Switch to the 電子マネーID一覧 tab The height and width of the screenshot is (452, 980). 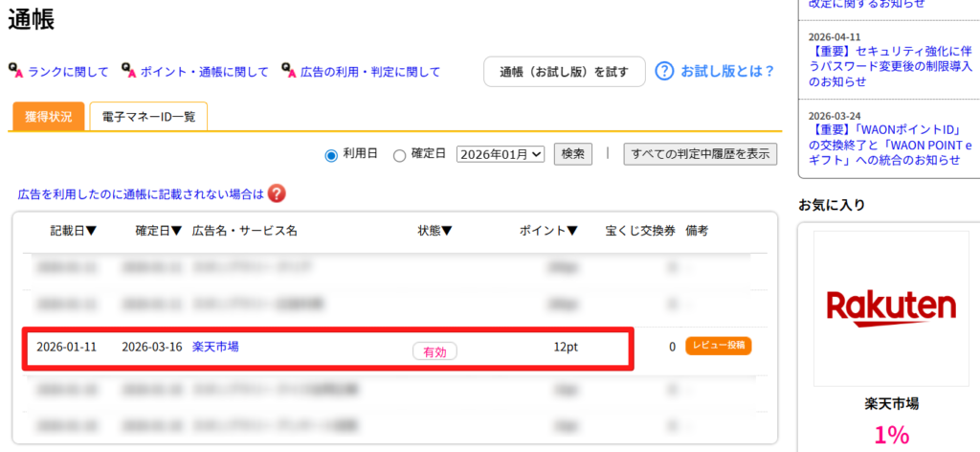148,117
